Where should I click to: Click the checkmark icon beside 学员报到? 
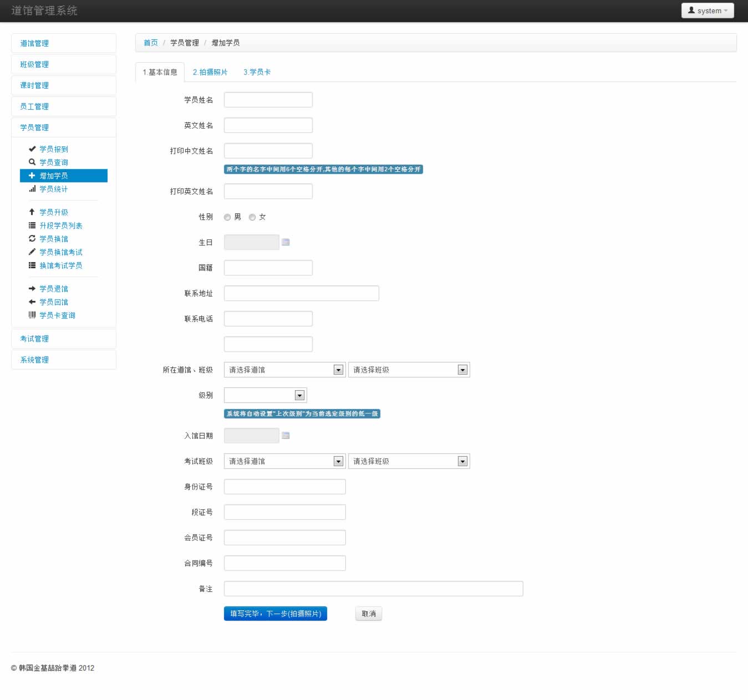32,149
